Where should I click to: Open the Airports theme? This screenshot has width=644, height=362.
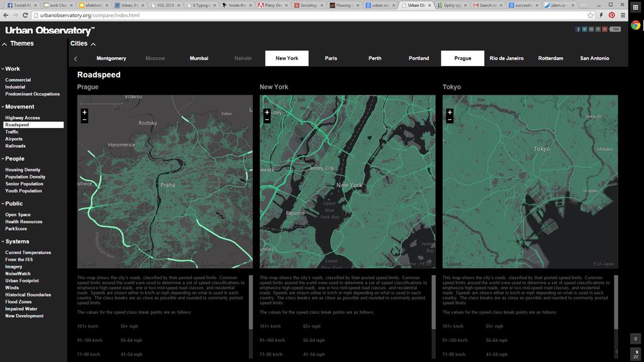(14, 139)
